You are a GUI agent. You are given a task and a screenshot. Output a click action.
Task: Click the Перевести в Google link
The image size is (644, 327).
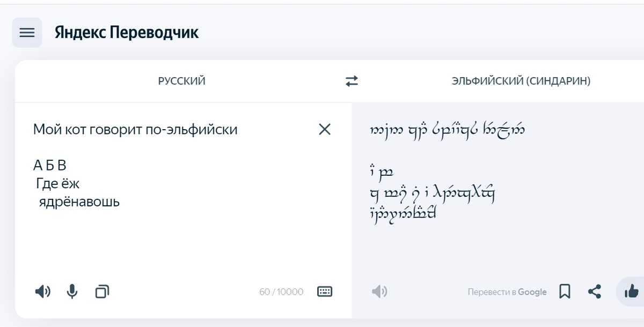click(507, 292)
